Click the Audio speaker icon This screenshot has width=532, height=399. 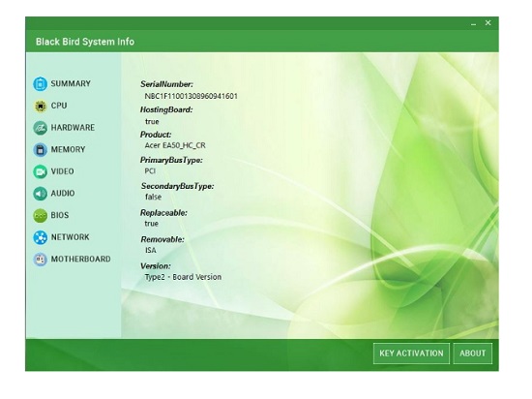(x=40, y=194)
